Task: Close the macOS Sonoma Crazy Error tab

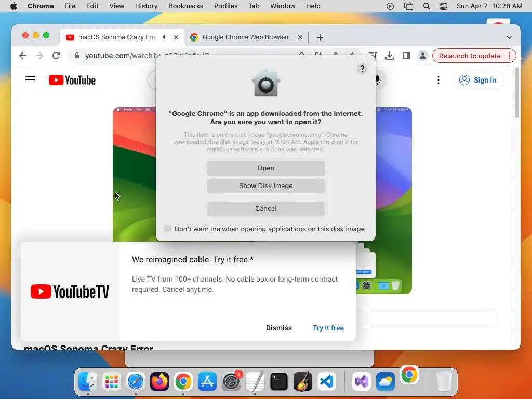Action: pyautogui.click(x=176, y=37)
